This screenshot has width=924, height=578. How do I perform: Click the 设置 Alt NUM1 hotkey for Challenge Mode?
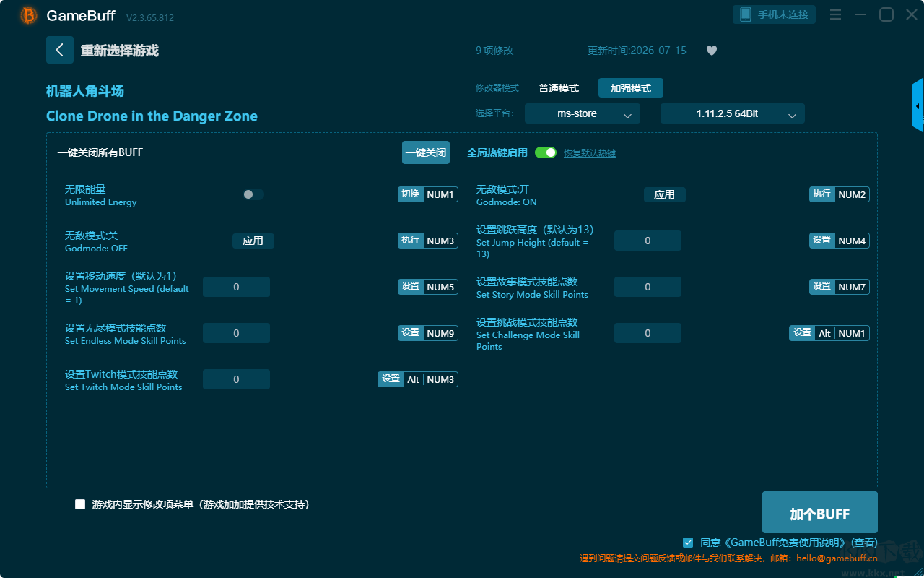point(829,333)
